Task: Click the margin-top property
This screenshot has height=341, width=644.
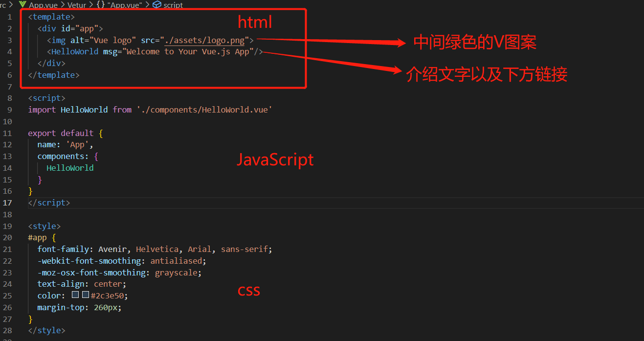Action: tap(61, 307)
